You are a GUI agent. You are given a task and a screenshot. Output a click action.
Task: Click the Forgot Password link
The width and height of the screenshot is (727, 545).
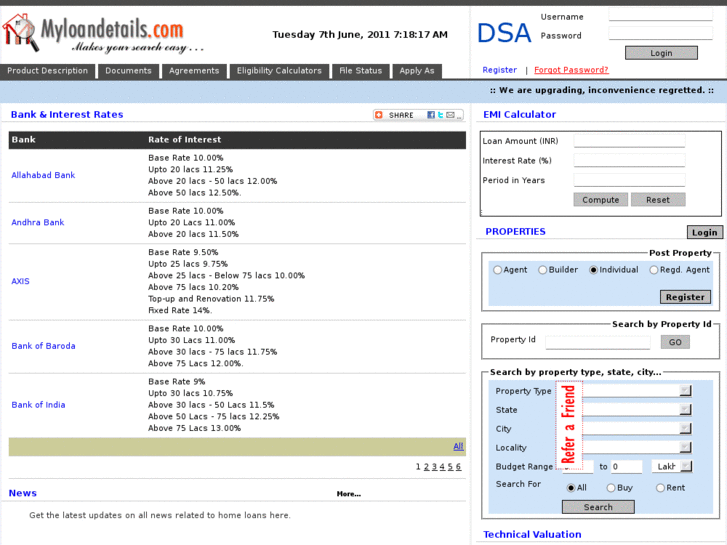click(571, 70)
